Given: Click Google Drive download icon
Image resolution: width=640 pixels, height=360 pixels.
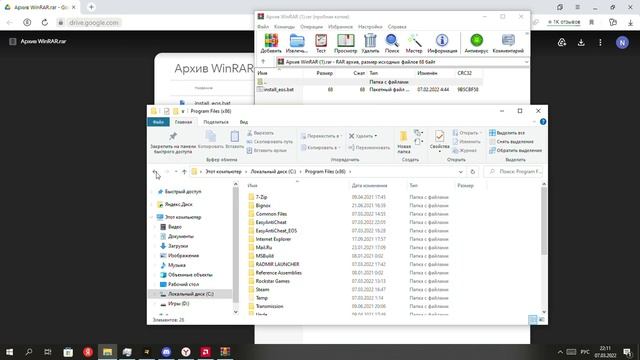Looking at the screenshot, I should [x=581, y=42].
